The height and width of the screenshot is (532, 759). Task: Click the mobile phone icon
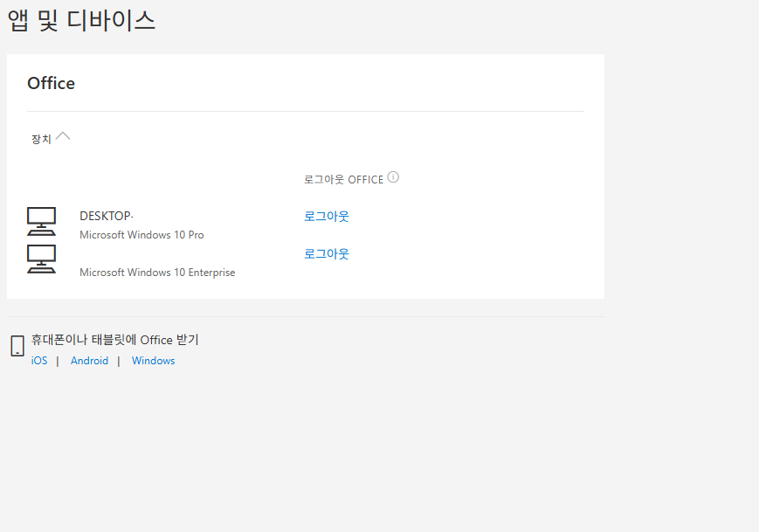tap(17, 346)
